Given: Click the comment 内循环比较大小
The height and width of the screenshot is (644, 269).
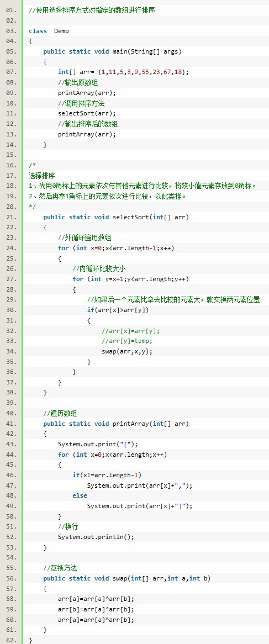Looking at the screenshot, I should [99, 268].
